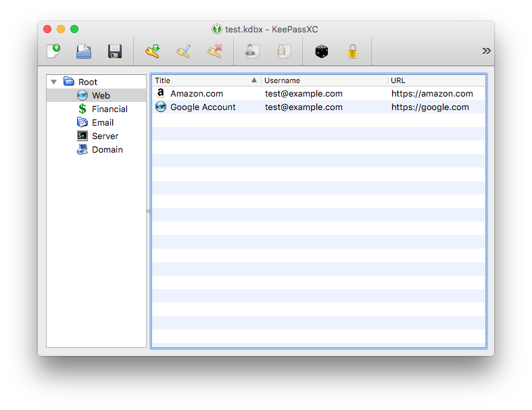Sort entries by URL column header

(436, 80)
